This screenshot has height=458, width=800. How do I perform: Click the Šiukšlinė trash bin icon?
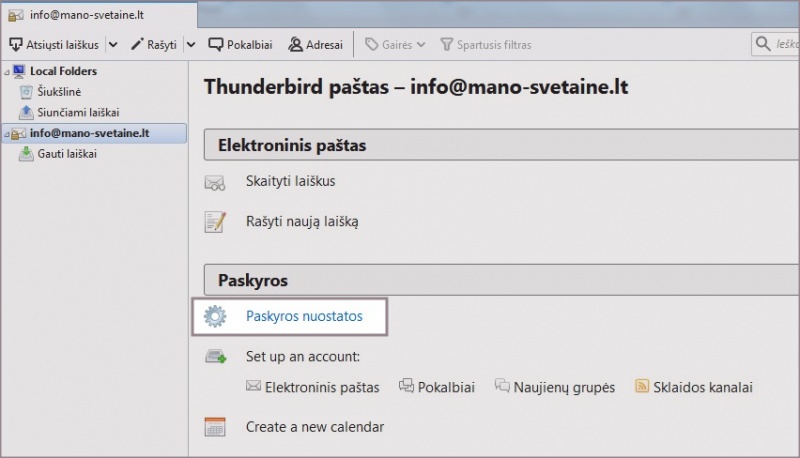[x=26, y=92]
